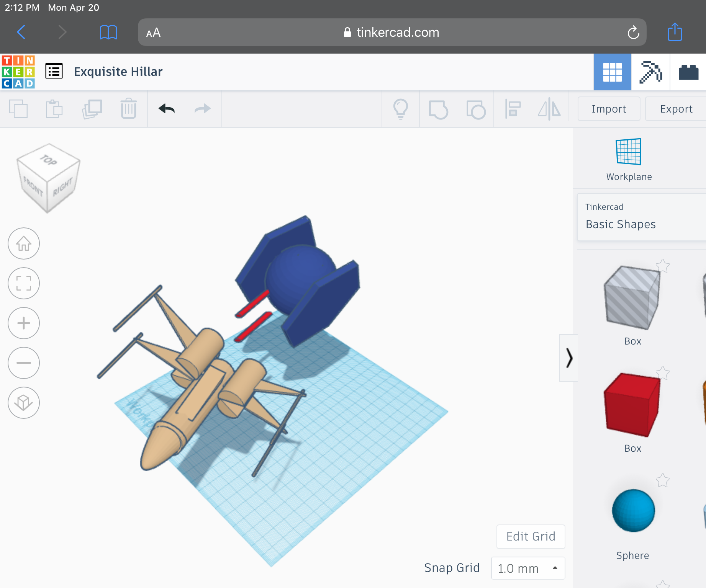Click the Ungroup shapes icon
This screenshot has height=588, width=706.
pos(476,109)
